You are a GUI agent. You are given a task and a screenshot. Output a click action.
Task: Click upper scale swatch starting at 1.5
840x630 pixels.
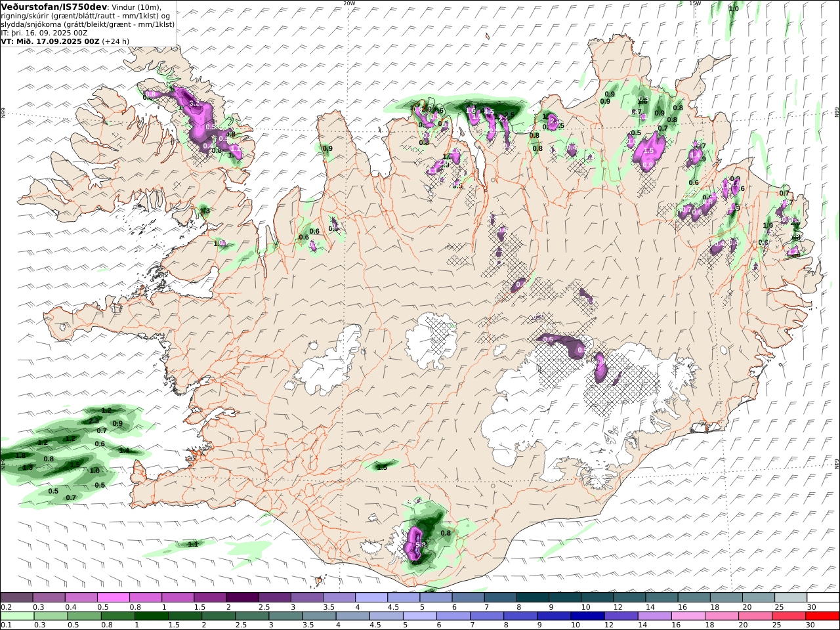click(210, 597)
